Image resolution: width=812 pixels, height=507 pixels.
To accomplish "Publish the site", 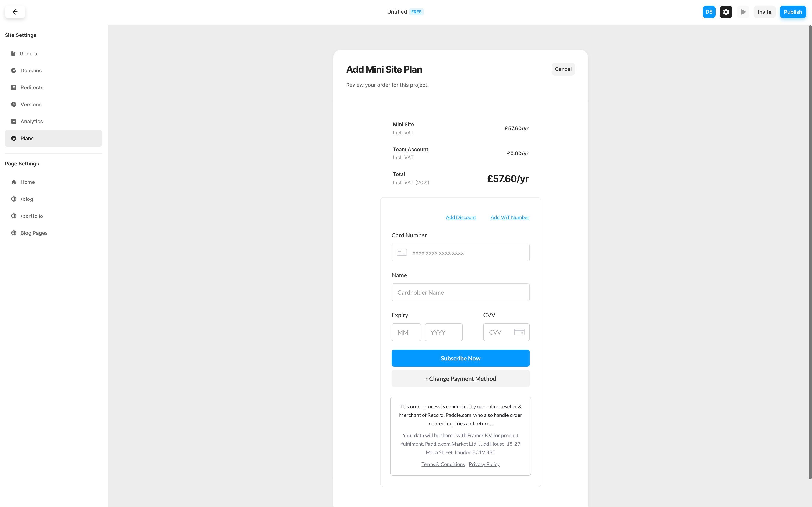I will click(x=792, y=12).
